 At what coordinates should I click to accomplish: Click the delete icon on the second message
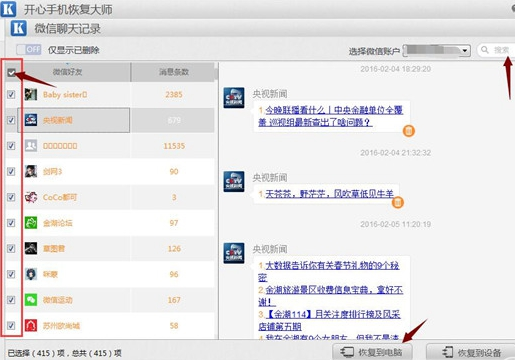pos(397,202)
